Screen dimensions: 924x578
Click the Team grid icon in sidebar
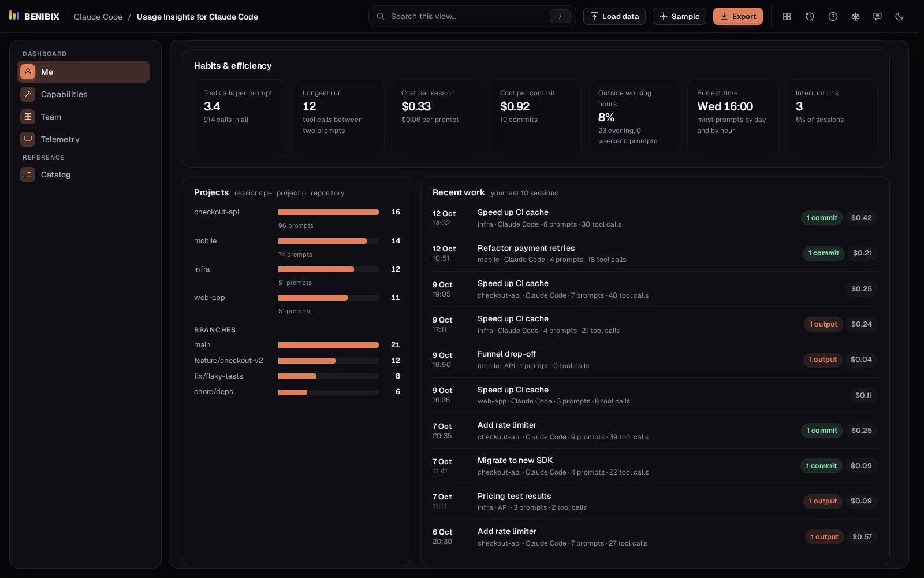[x=28, y=117]
